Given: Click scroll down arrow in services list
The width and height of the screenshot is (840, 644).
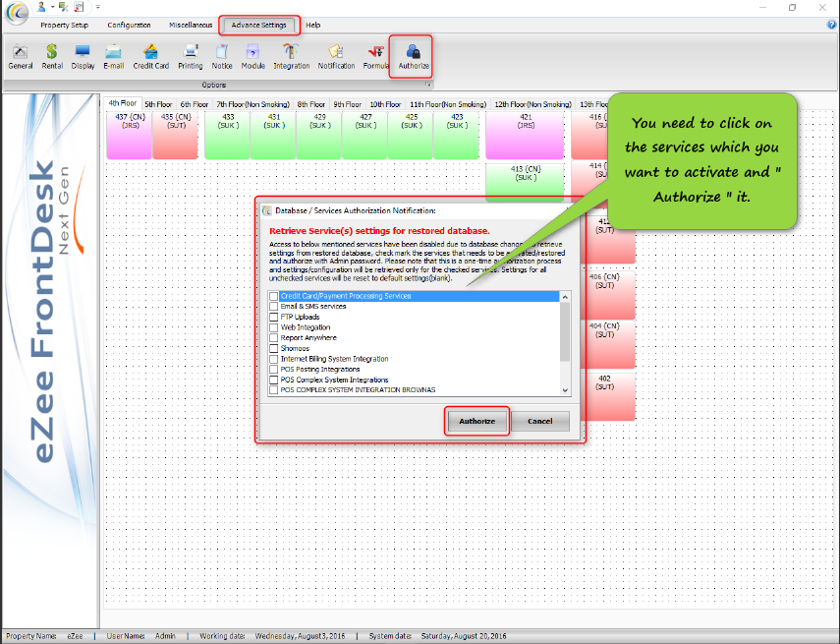Looking at the screenshot, I should click(565, 390).
